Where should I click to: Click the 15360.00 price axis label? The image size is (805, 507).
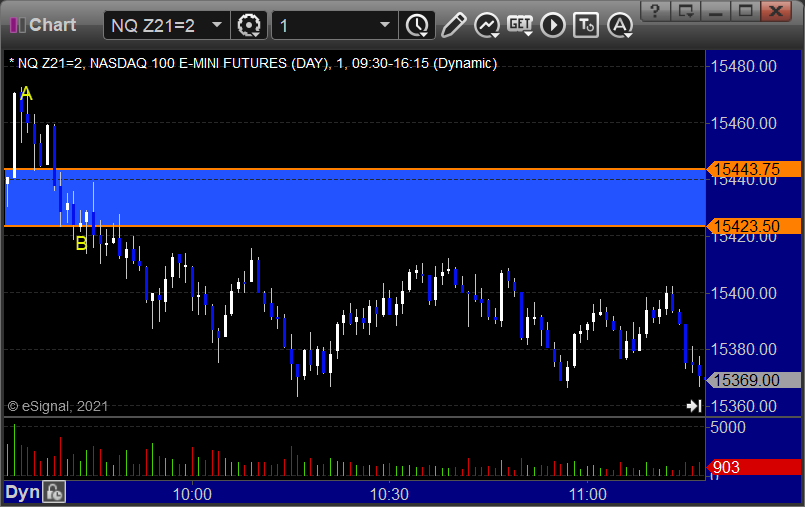(x=743, y=406)
